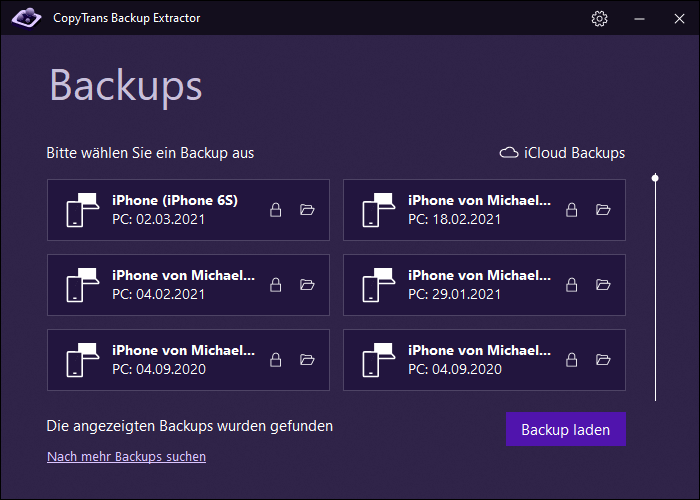This screenshot has height=500, width=700.
Task: Open folder of the 04.02.2021 backup
Action: (307, 284)
